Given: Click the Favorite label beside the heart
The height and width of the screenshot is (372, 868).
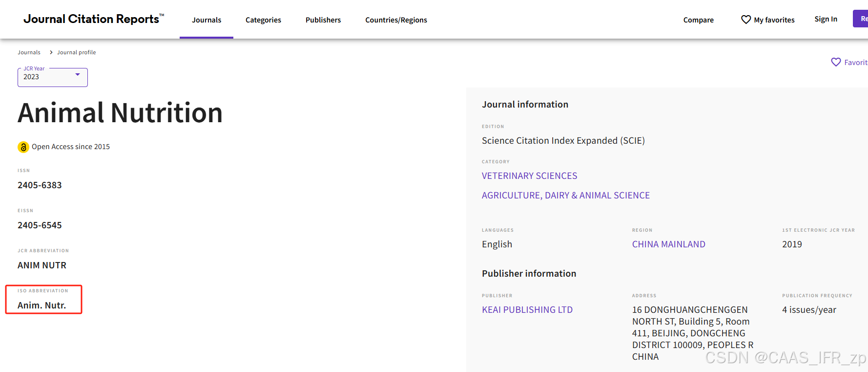Looking at the screenshot, I should click(856, 63).
